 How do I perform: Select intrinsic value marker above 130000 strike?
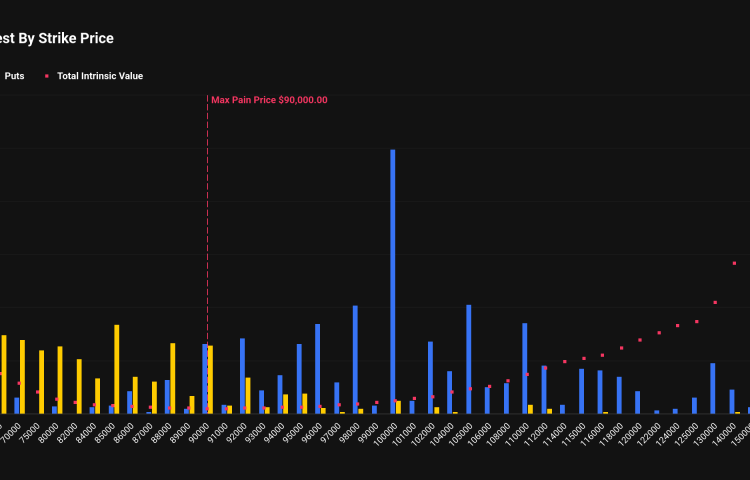click(x=715, y=302)
